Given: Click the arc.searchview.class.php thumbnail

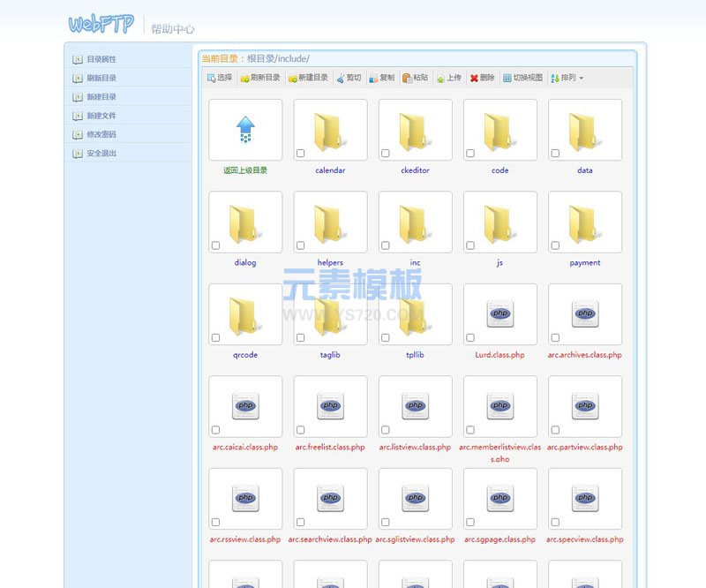Looking at the screenshot, I should (x=330, y=499).
